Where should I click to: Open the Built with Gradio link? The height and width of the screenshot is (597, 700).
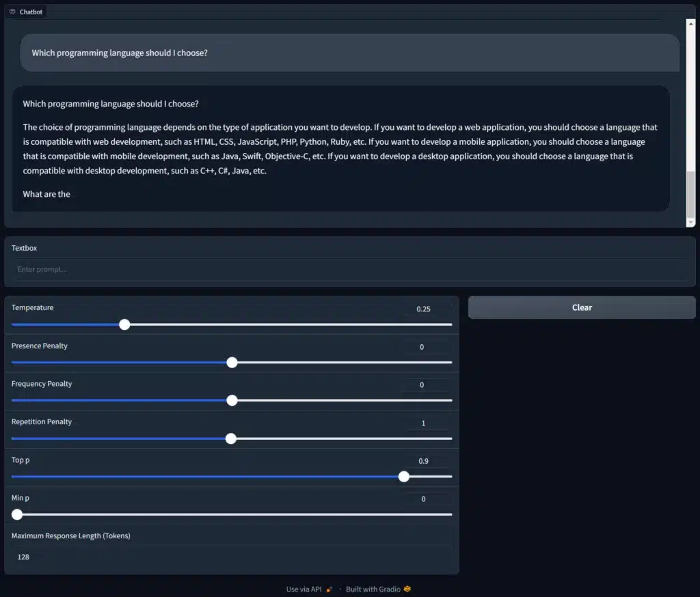click(378, 589)
